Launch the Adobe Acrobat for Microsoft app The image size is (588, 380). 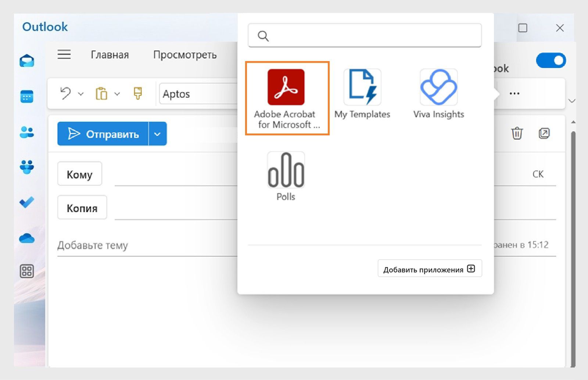287,87
